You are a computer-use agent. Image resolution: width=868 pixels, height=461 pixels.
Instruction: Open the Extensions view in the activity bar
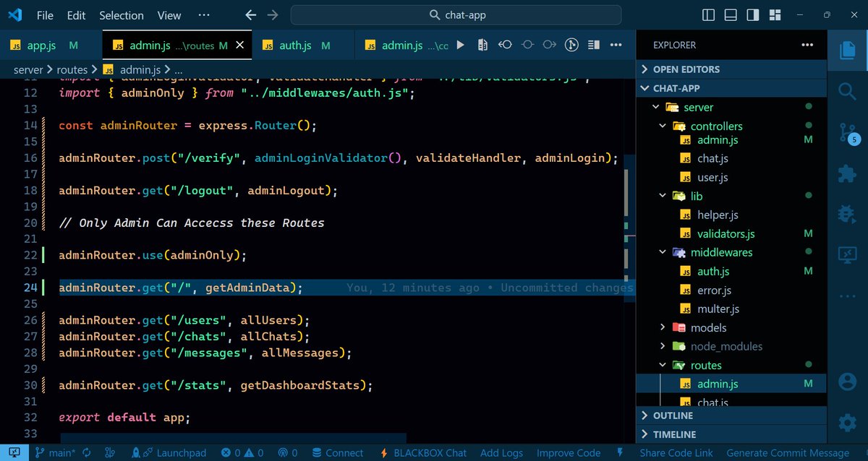pyautogui.click(x=847, y=173)
